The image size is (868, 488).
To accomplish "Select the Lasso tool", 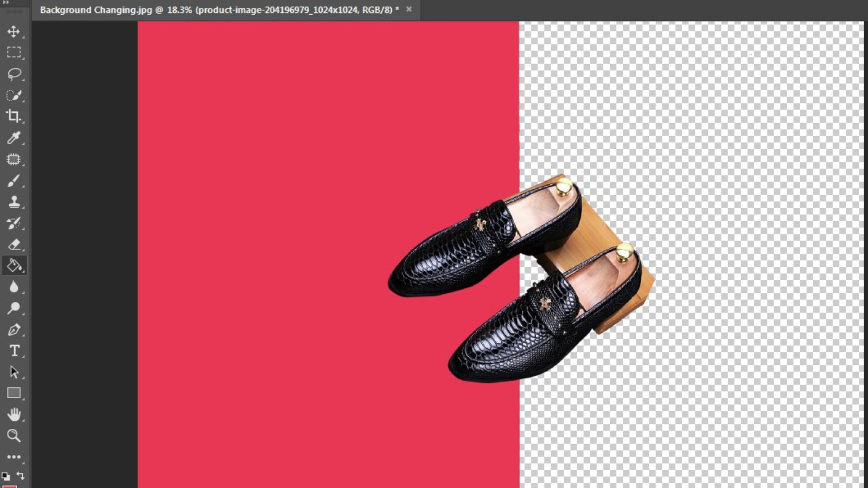I will click(x=14, y=74).
